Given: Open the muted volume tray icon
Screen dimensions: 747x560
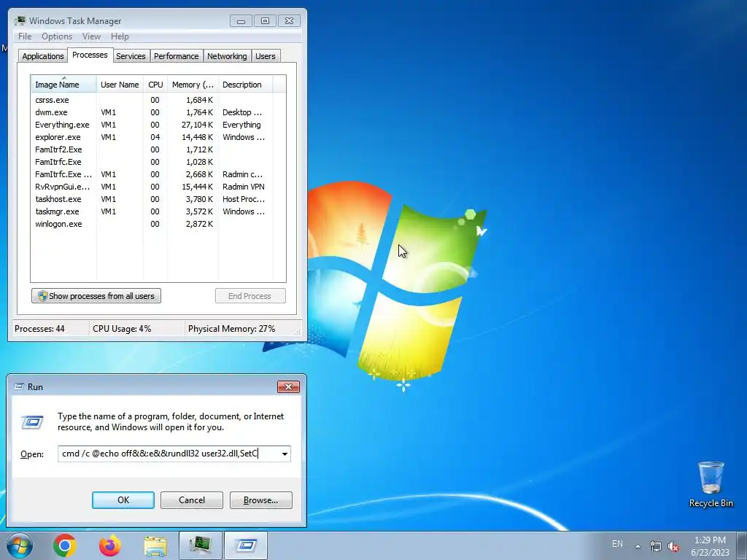Looking at the screenshot, I should 673,546.
